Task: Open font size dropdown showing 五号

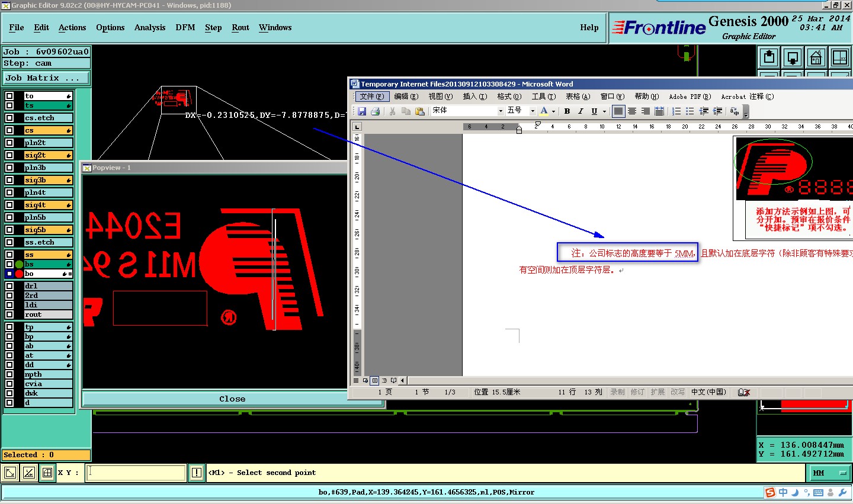Action: pos(533,111)
